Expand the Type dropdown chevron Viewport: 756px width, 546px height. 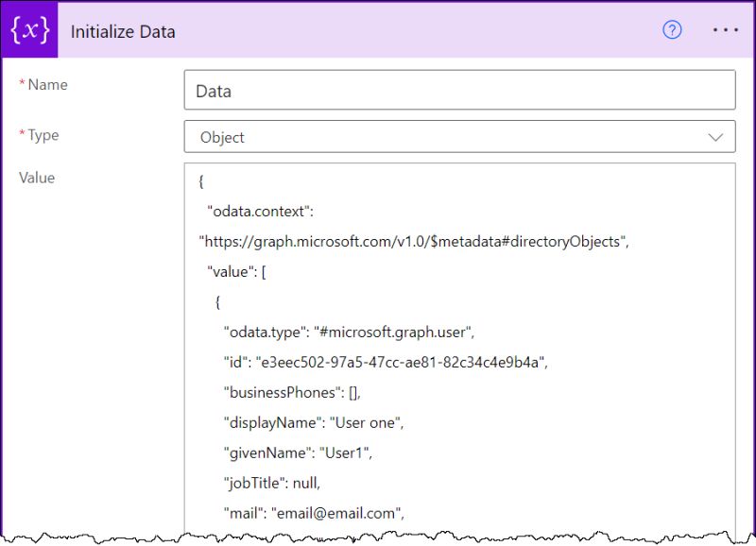pos(717,136)
